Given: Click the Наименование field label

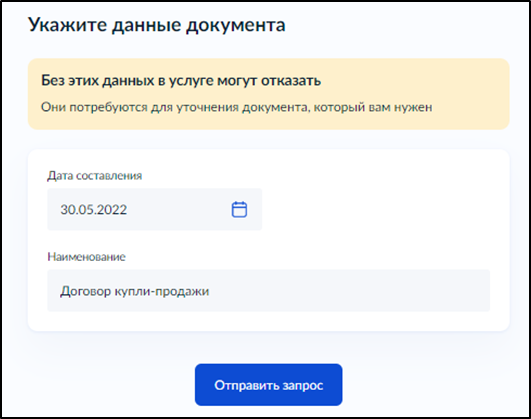Looking at the screenshot, I should tap(86, 257).
